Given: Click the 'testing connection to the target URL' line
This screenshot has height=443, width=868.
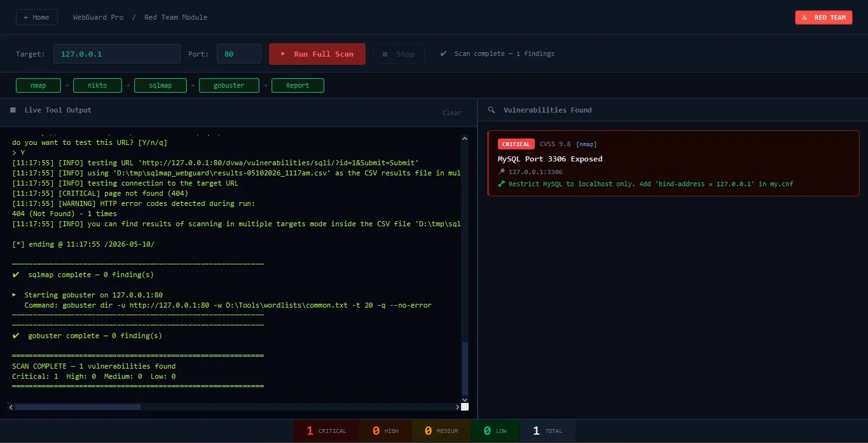Looking at the screenshot, I should click(125, 183).
